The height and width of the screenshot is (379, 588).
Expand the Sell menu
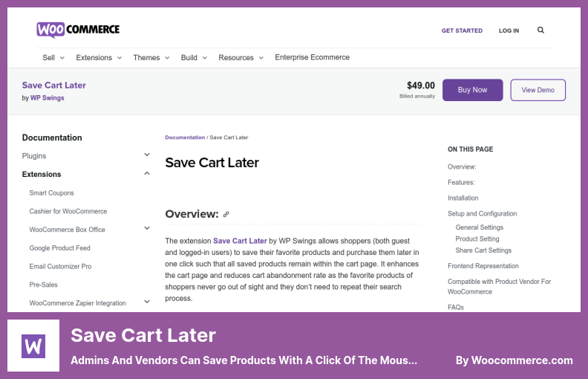tap(53, 57)
